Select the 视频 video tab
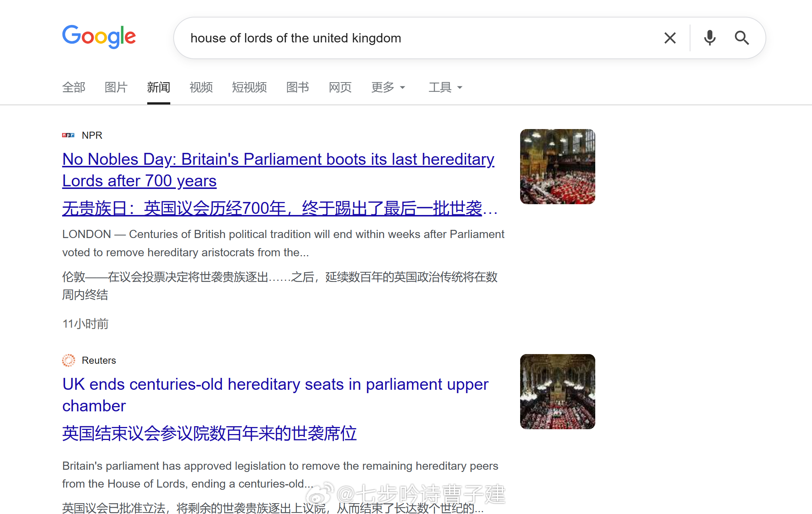The image size is (812, 514). click(201, 87)
